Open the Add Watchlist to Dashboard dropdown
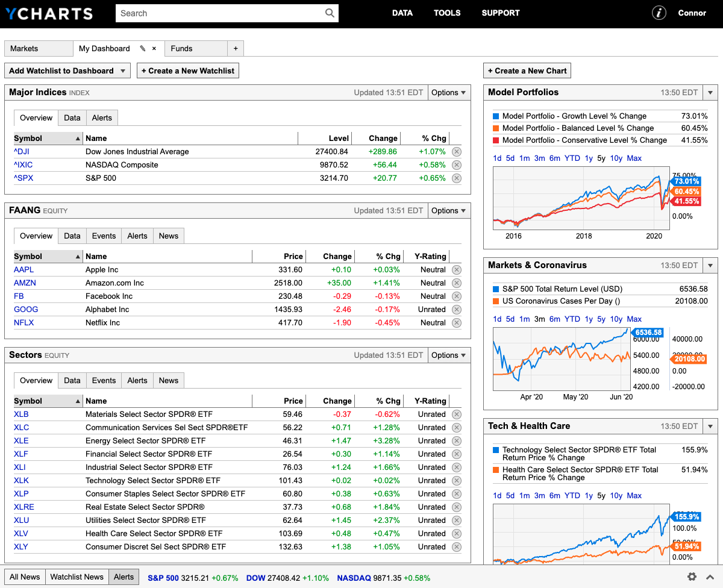 coord(67,70)
